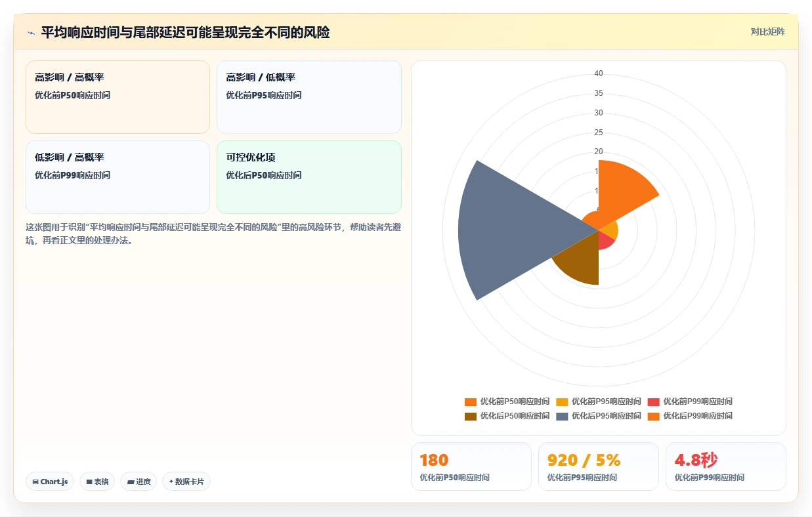This screenshot has width=812, height=517.
Task: Open the 对比矩阵 label in header
Action: [x=767, y=31]
